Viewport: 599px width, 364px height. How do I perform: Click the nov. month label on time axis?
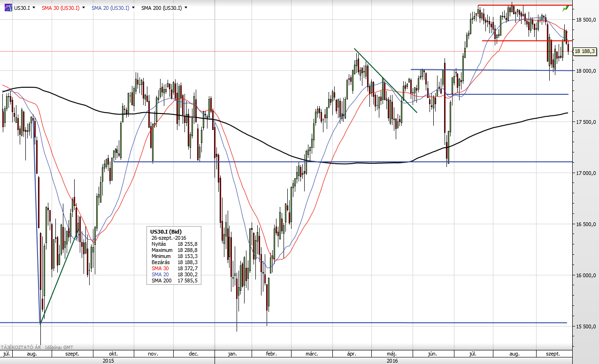154,354
